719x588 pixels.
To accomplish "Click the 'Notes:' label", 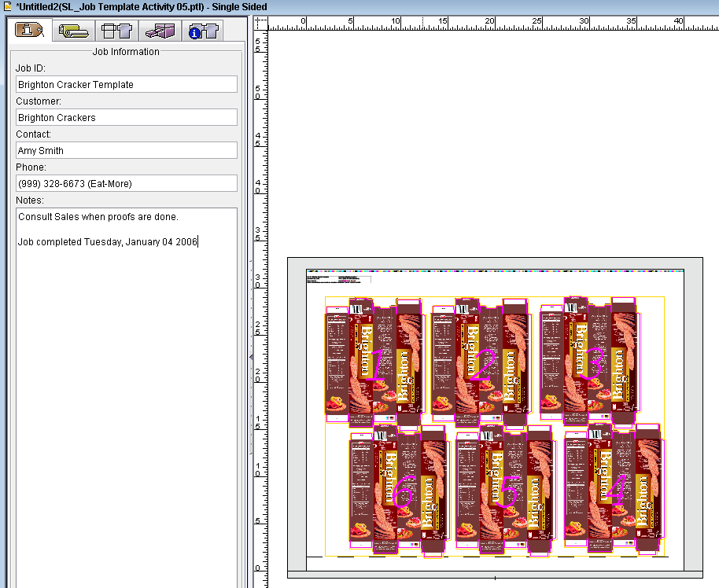I will (30, 200).
